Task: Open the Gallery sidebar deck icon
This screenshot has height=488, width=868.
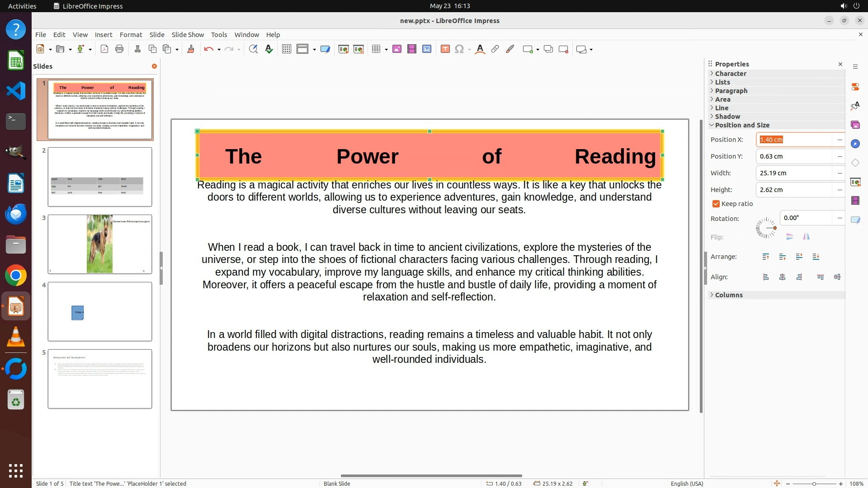Action: coord(855,125)
